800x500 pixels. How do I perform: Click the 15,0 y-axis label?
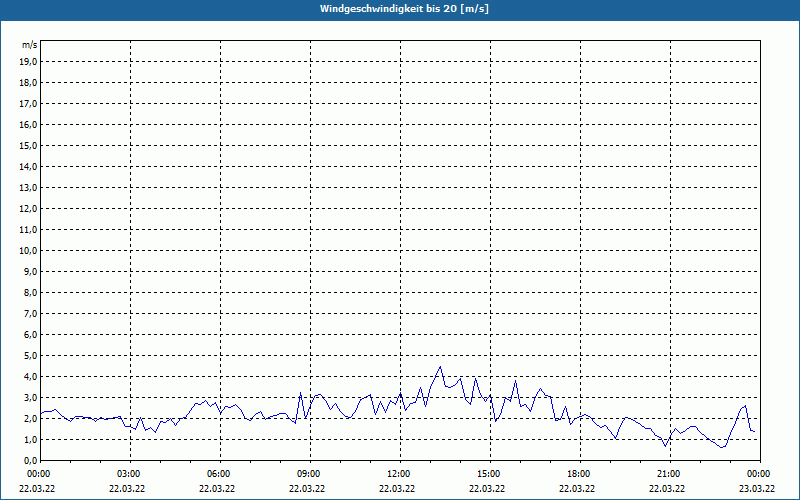[28, 145]
